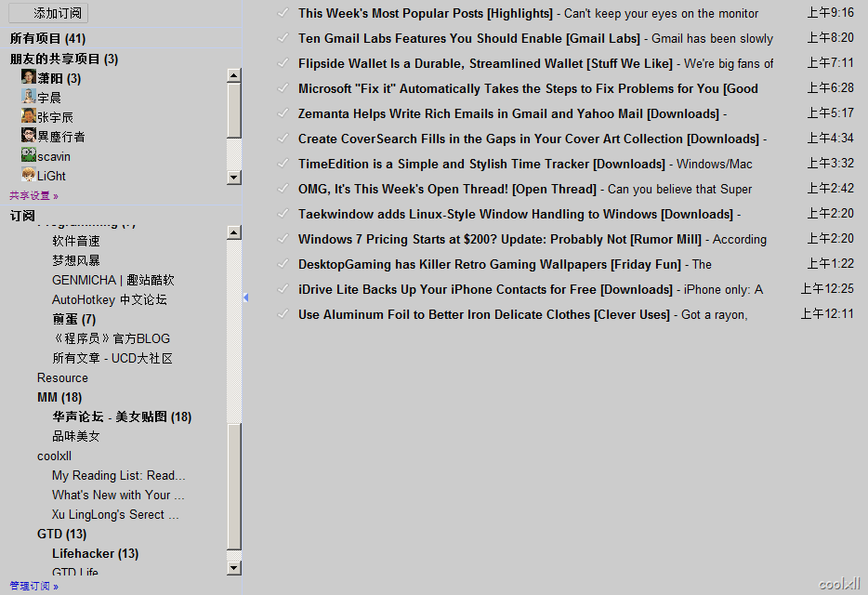868x595 pixels.
Task: Toggle checkmark for OMG Open Thread post
Action: tap(283, 189)
